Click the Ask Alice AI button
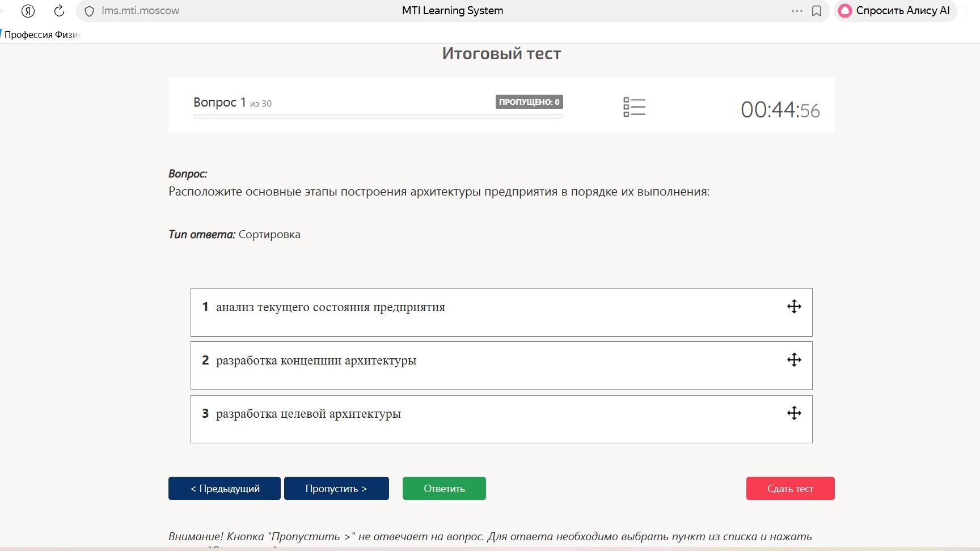 894,11
